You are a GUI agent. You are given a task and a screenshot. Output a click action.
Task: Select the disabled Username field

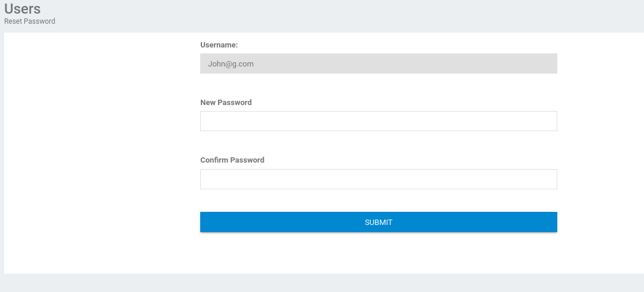tap(378, 64)
